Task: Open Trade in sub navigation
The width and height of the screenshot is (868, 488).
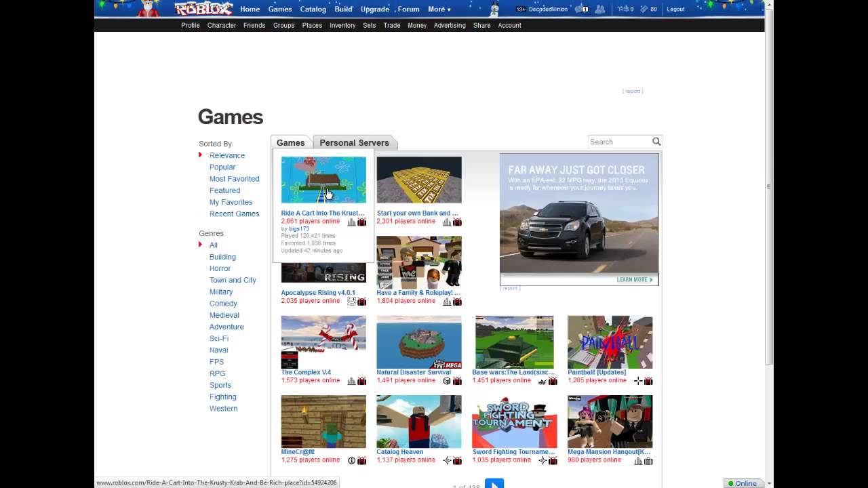Action: 392,25
